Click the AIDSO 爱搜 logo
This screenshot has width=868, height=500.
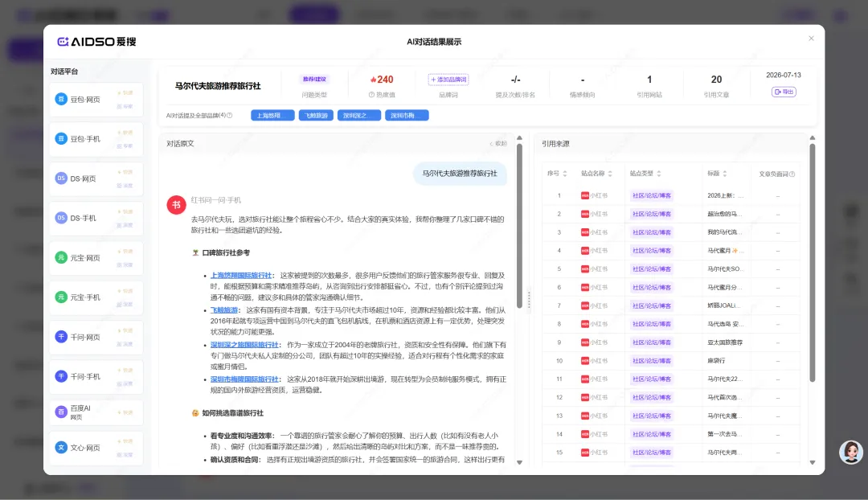[x=97, y=42]
